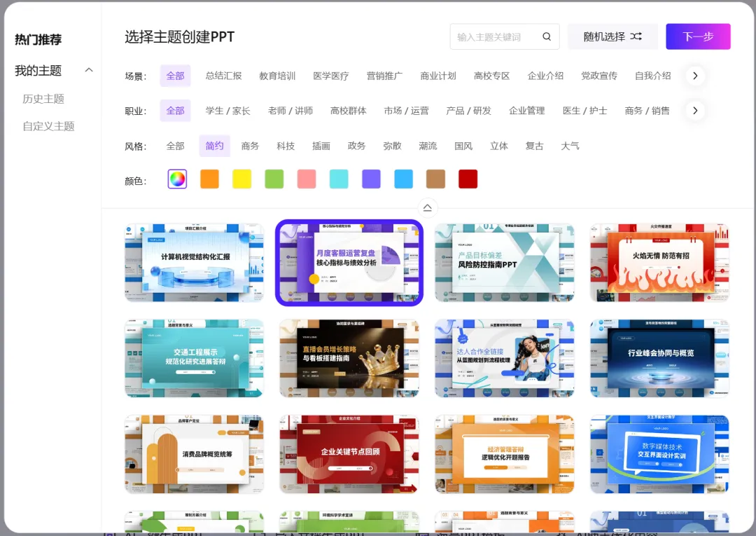Select 企业管理 profession filter
756x536 pixels.
526,111
